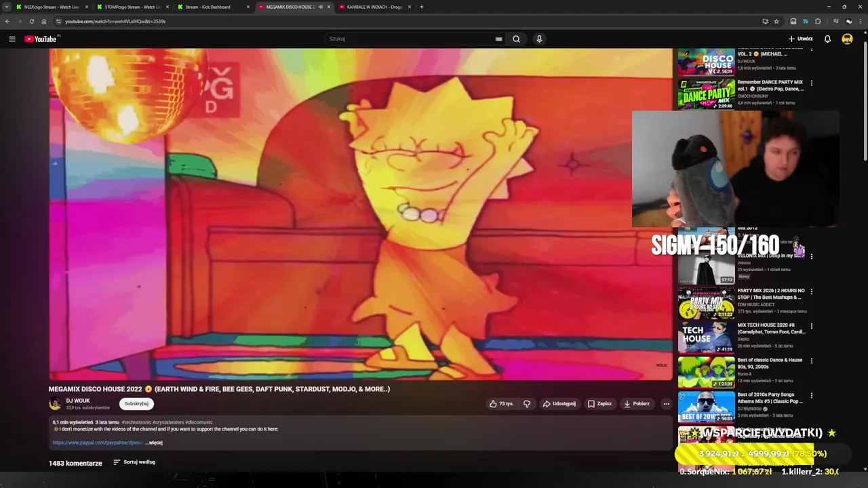Click the Zapisz save button
This screenshot has width=868, height=488.
(x=599, y=404)
